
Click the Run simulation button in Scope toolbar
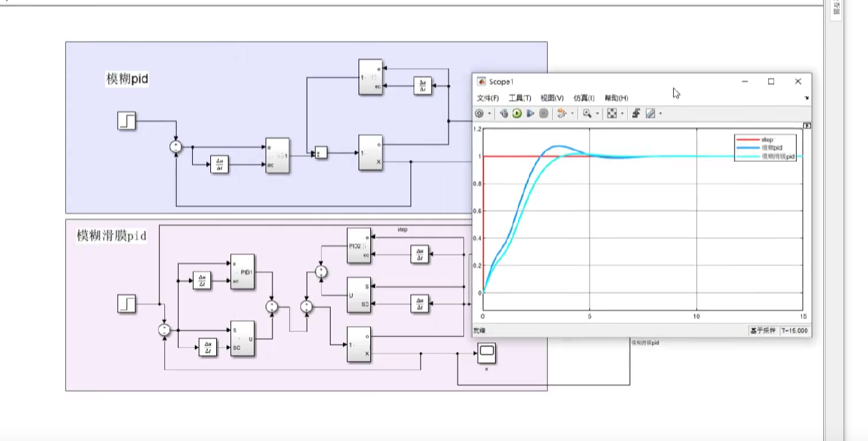[517, 113]
